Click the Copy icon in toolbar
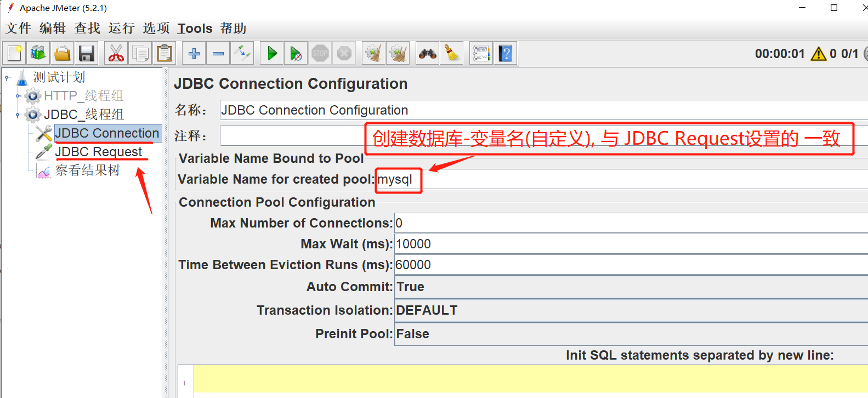This screenshot has height=398, width=868. click(x=140, y=53)
